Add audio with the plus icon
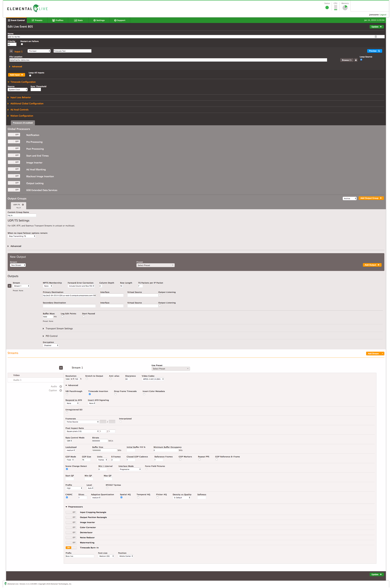The width and height of the screenshot is (392, 588). click(x=60, y=386)
